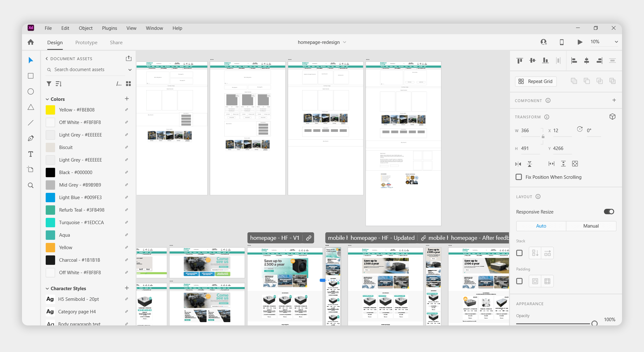Toggle the Responsive Resize switch
644x352 pixels.
pos(609,212)
